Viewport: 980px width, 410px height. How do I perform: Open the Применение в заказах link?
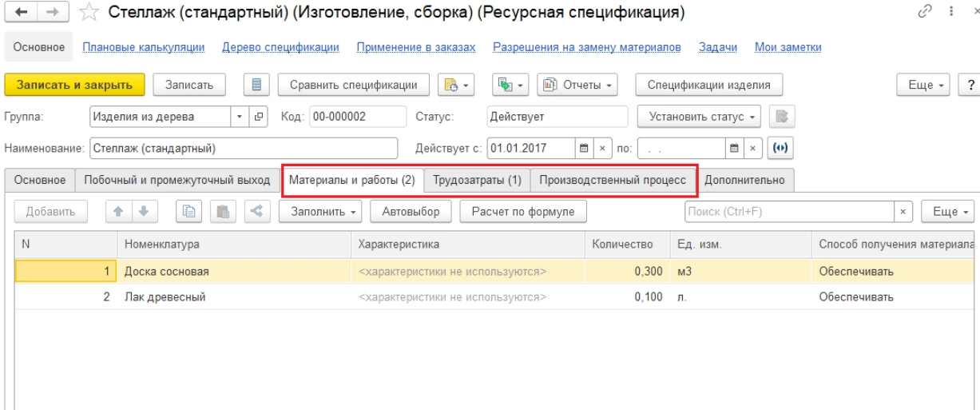pos(416,49)
